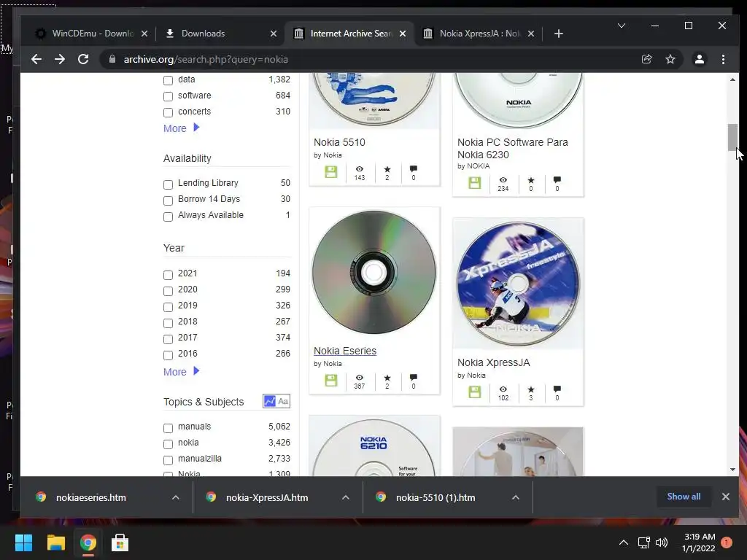Click favorites star on Nokia Eseries card
Viewport: 747px width, 560px height.
[387, 378]
